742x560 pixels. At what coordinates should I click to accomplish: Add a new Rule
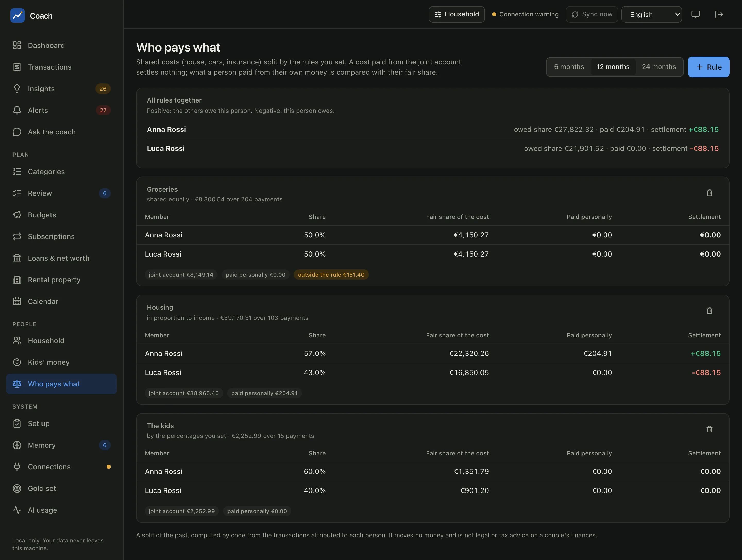pyautogui.click(x=709, y=67)
